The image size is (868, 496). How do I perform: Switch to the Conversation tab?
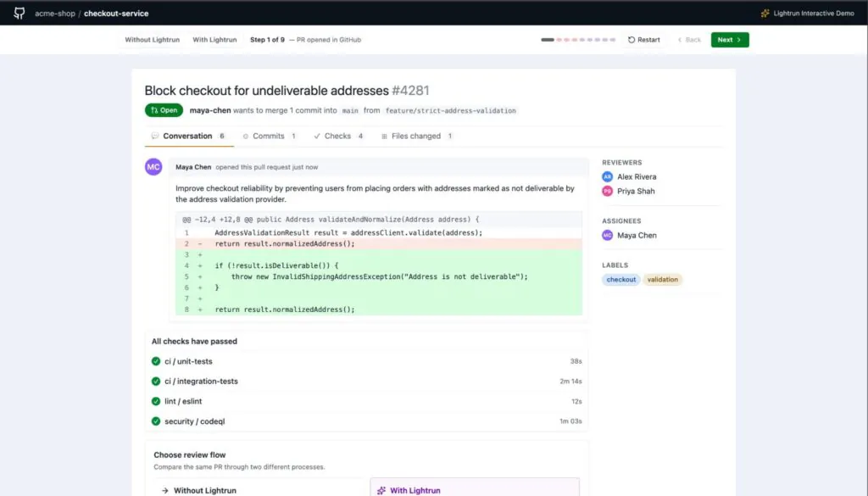189,137
